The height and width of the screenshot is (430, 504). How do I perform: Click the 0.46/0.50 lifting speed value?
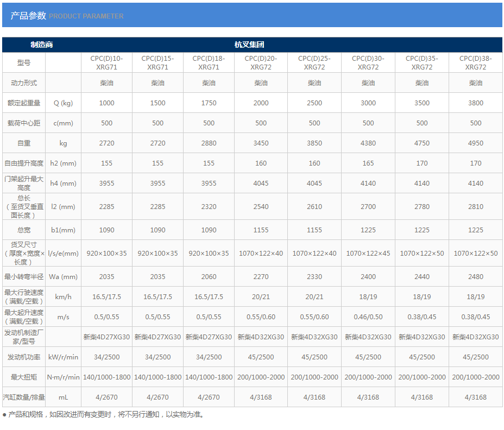click(x=368, y=317)
